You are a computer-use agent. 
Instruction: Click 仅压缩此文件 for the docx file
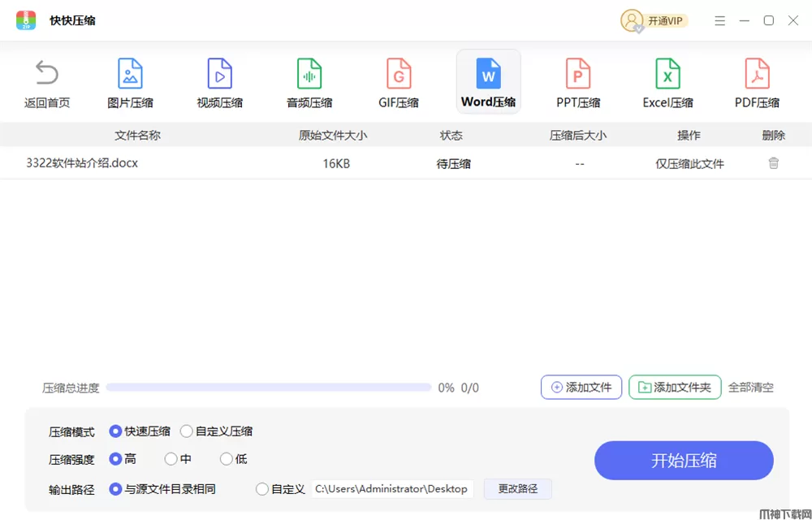(689, 164)
